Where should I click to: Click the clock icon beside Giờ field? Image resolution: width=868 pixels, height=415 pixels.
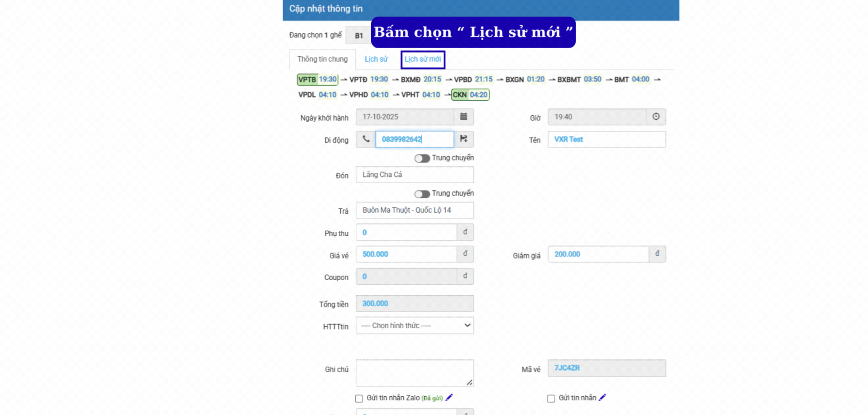pos(656,117)
